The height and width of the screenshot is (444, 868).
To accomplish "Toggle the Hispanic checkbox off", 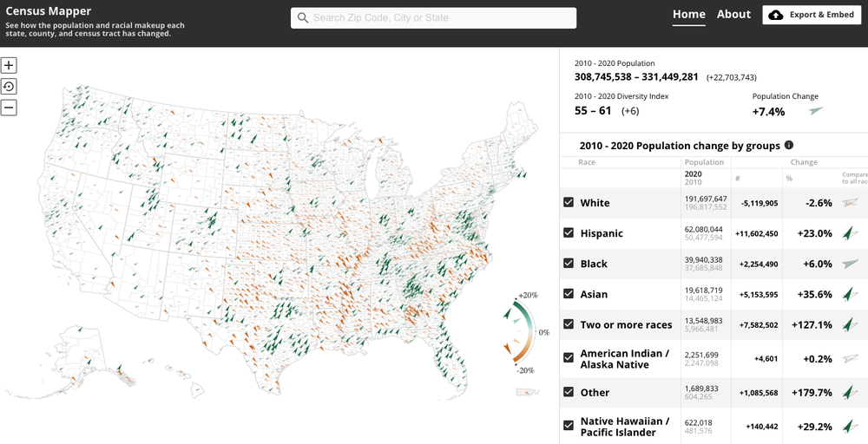I will (x=569, y=232).
